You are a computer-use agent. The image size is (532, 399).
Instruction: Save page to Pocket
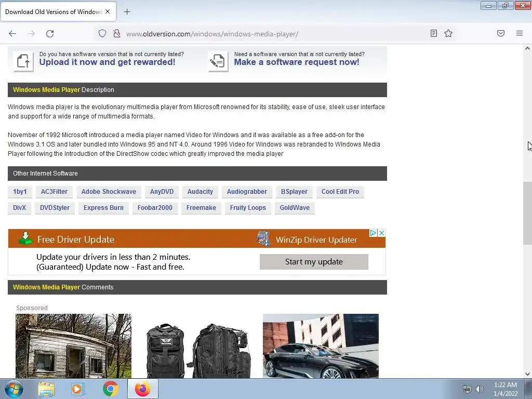click(501, 33)
